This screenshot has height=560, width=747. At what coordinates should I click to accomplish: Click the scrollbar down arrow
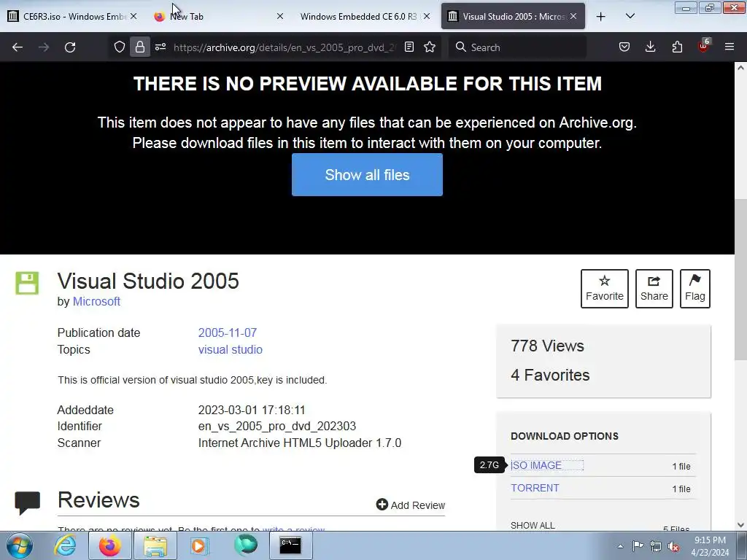[x=740, y=525]
